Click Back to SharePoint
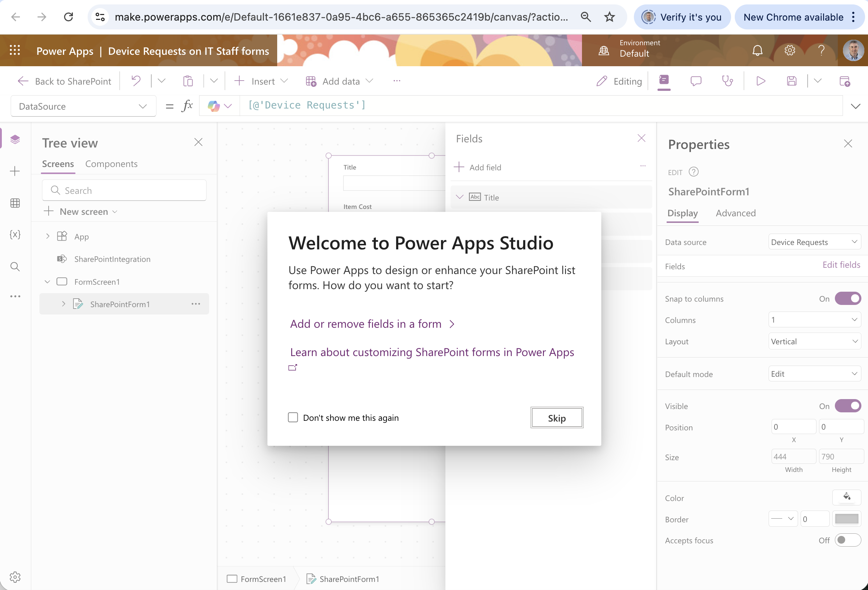The height and width of the screenshot is (590, 868). click(x=65, y=81)
